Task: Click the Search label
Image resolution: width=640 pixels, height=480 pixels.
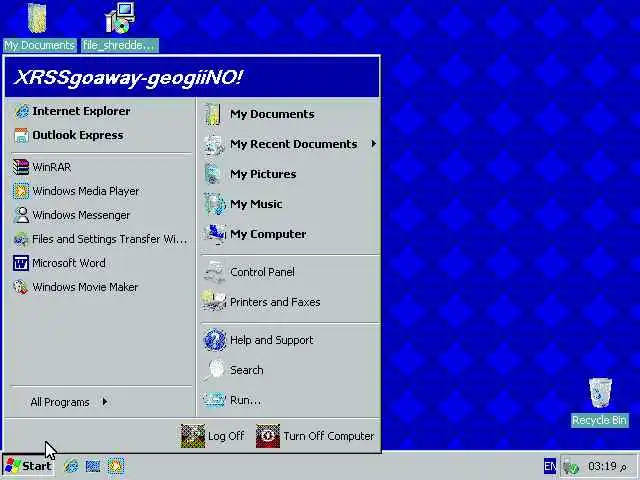Action: click(x=247, y=370)
